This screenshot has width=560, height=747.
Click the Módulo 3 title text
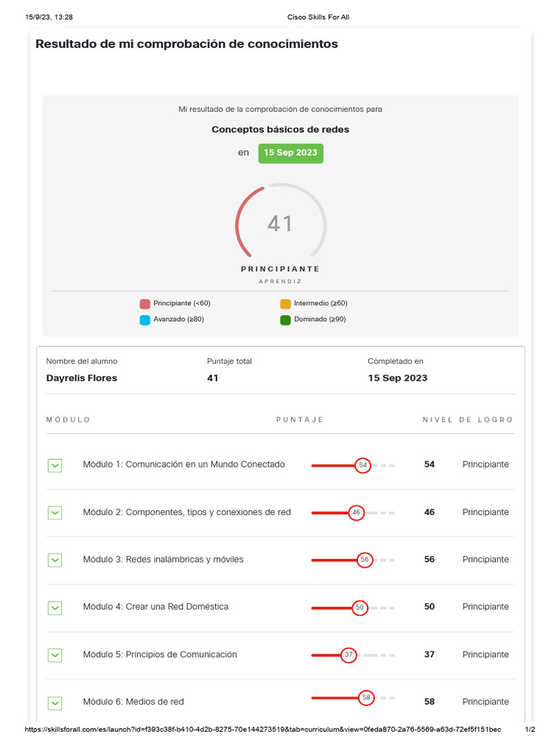pos(163,560)
